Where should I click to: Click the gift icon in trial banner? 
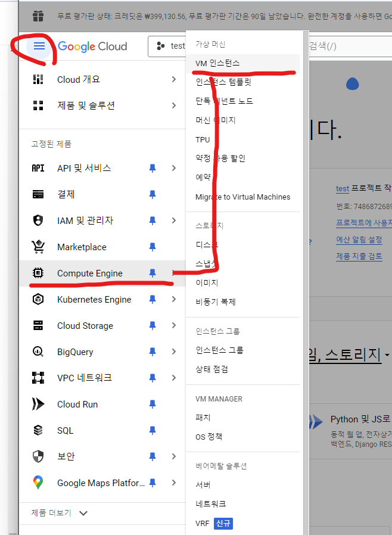[x=38, y=16]
